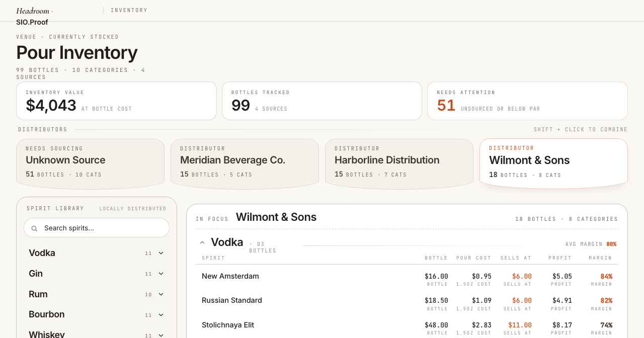Viewport: 644px width, 338px height.
Task: Click the Avg Margin 80% value
Action: click(x=611, y=244)
